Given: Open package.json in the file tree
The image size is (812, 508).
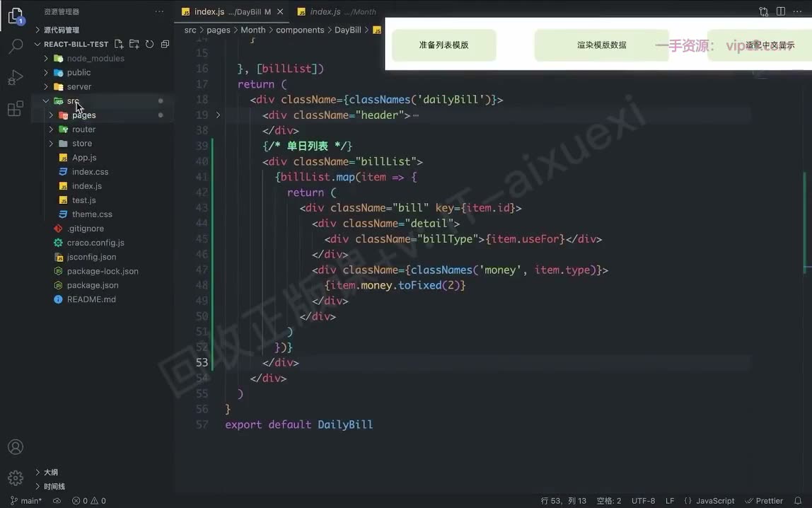Looking at the screenshot, I should (93, 285).
